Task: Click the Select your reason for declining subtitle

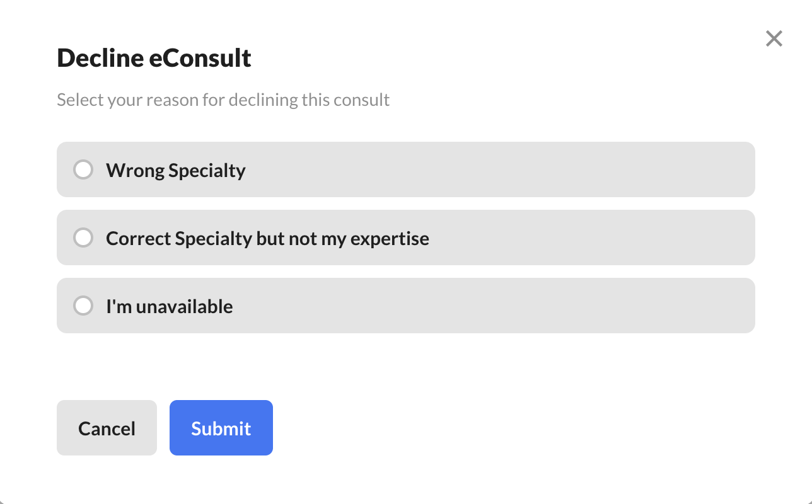Action: (223, 100)
